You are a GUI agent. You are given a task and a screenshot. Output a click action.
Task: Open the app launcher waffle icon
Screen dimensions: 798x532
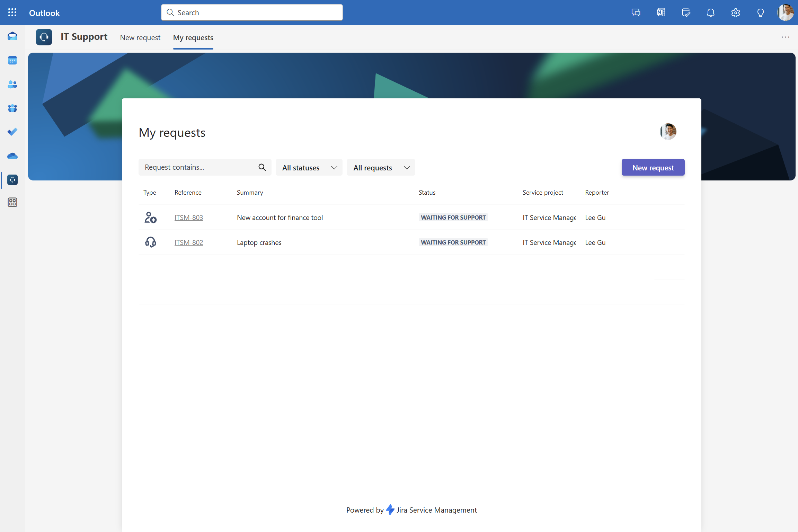12,12
